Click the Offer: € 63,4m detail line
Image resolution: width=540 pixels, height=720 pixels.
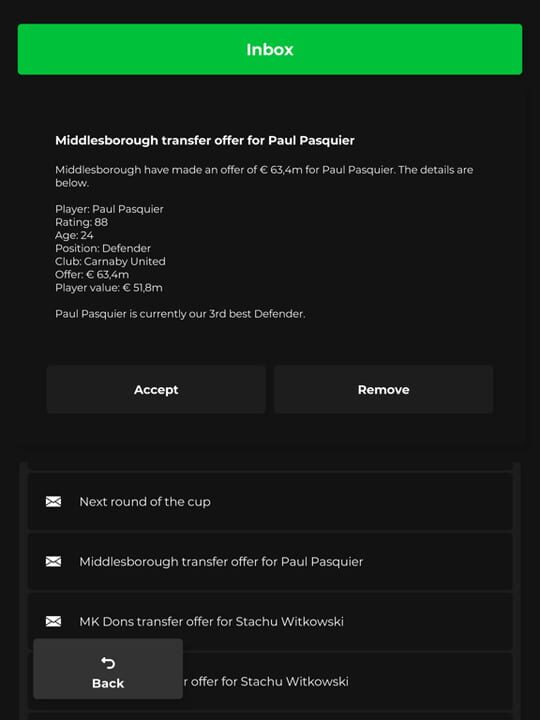[92, 275]
